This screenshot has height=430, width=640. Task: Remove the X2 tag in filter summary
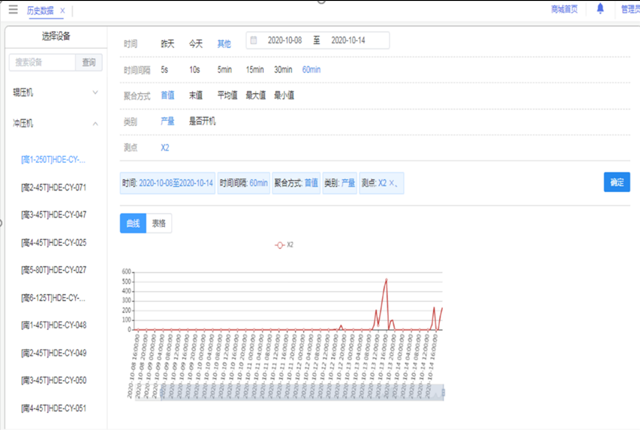coord(394,183)
